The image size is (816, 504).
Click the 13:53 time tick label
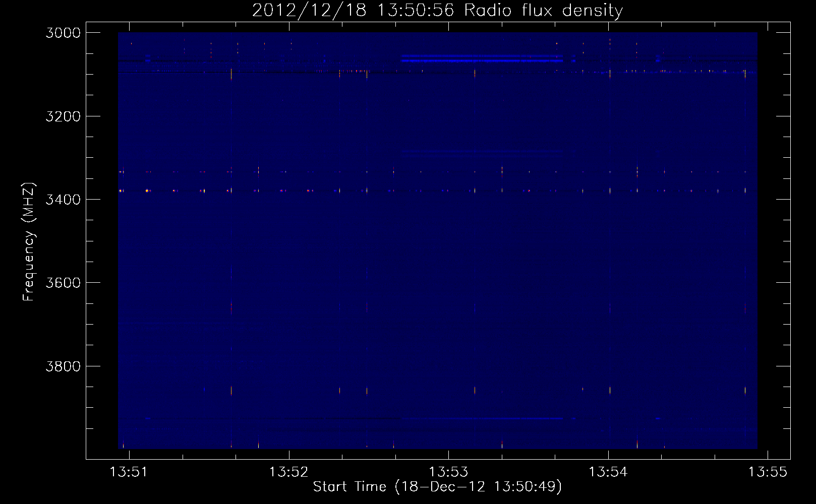448,472
